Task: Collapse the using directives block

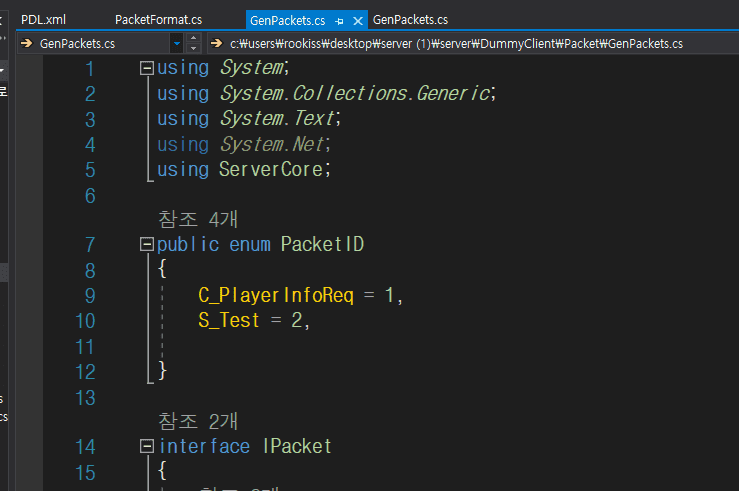Action: (148, 68)
